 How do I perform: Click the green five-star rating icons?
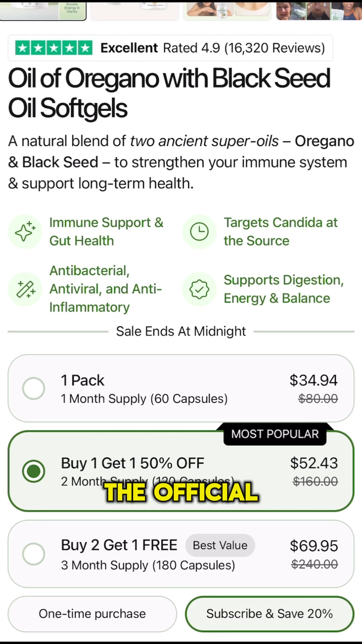pyautogui.click(x=54, y=48)
